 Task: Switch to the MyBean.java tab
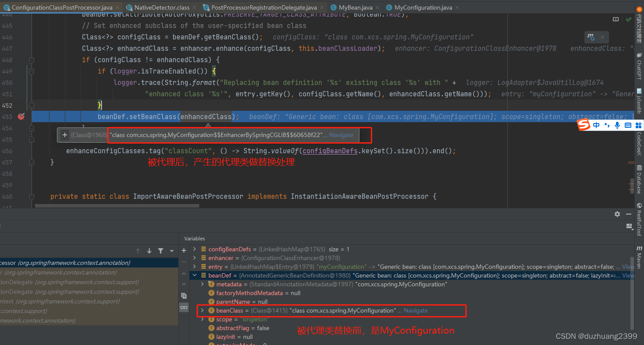click(x=355, y=7)
